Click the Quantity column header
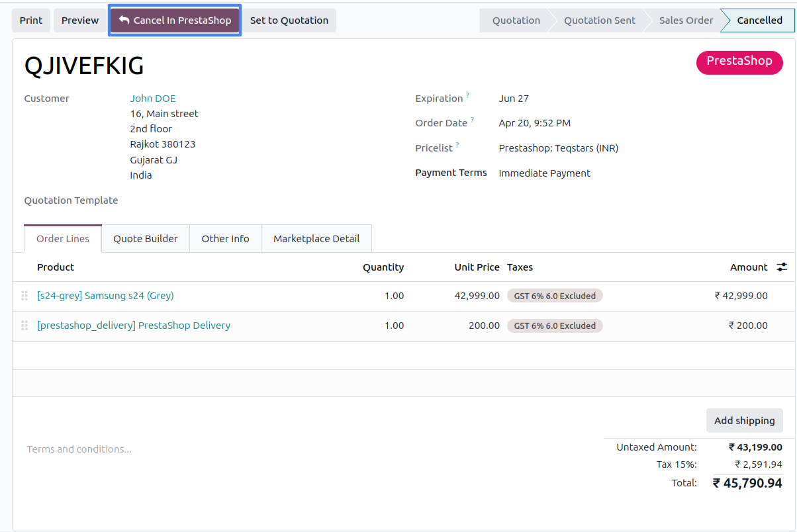This screenshot has width=797, height=532. coord(383,267)
